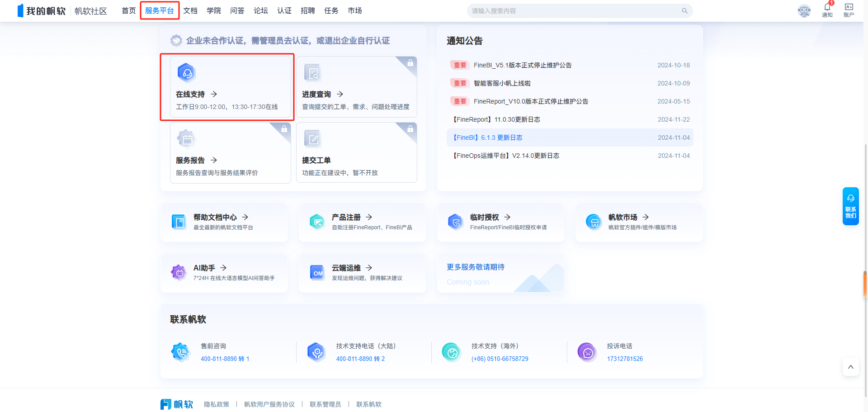The height and width of the screenshot is (412, 868).
Task: Click the lock icon on 进度查询 card
Action: pyautogui.click(x=410, y=63)
